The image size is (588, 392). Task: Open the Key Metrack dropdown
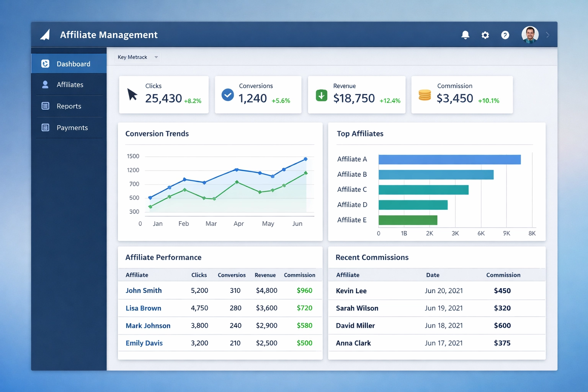coord(137,57)
